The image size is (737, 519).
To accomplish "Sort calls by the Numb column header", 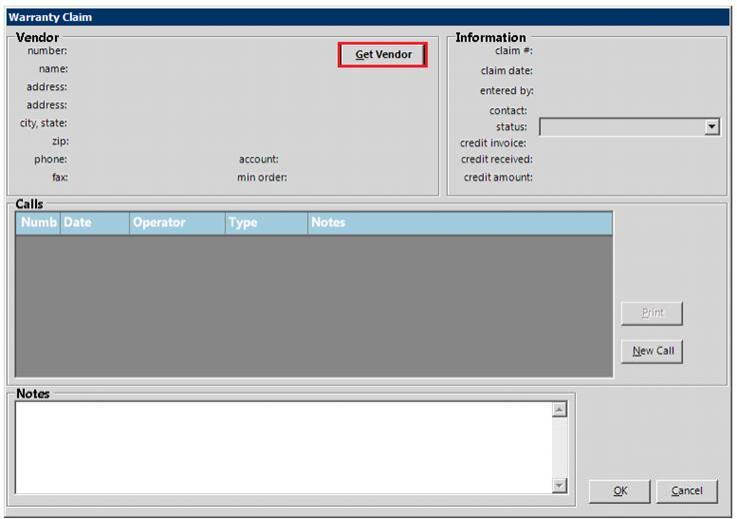I will (38, 223).
